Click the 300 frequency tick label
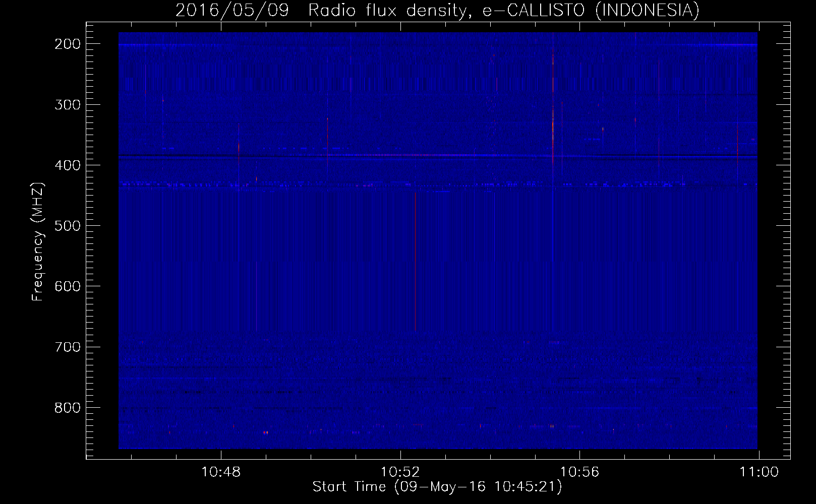The width and height of the screenshot is (816, 504). [x=68, y=105]
